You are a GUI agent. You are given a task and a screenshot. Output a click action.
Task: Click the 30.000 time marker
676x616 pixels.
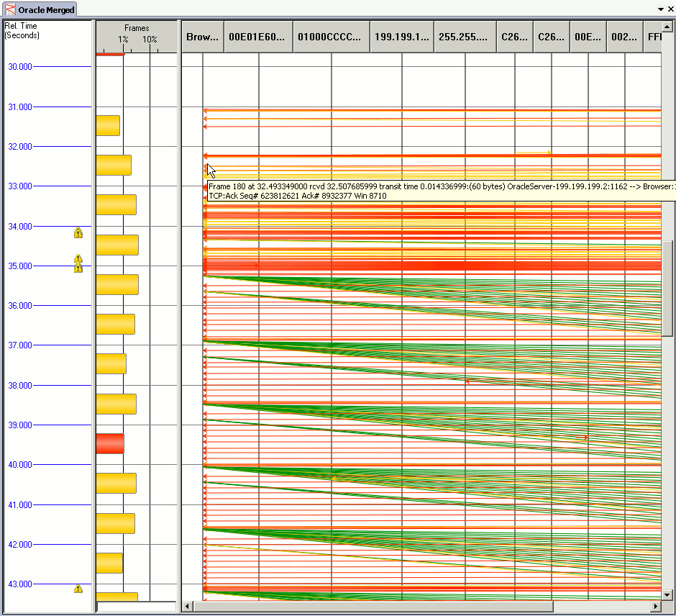point(20,67)
